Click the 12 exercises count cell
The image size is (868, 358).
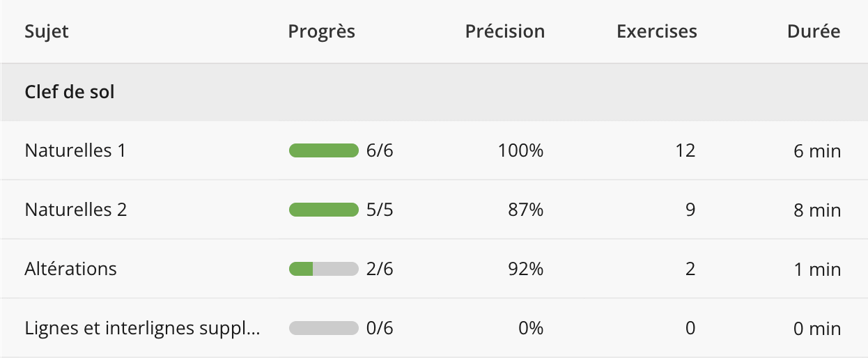685,150
